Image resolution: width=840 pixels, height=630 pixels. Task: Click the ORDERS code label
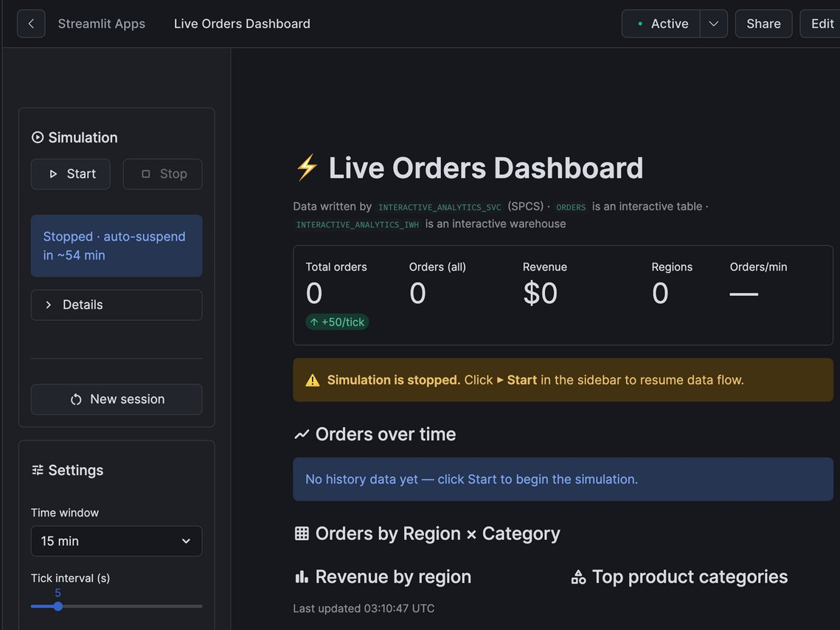(x=571, y=207)
